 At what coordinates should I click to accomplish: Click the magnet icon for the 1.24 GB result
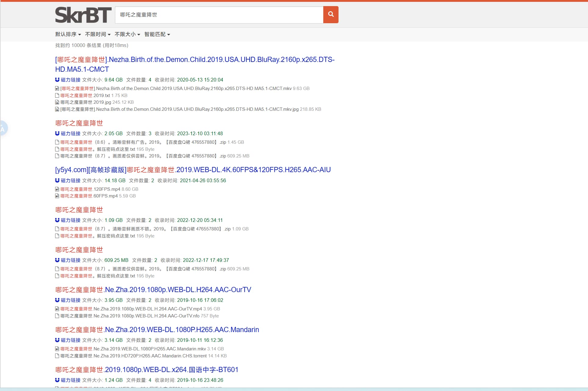click(57, 380)
